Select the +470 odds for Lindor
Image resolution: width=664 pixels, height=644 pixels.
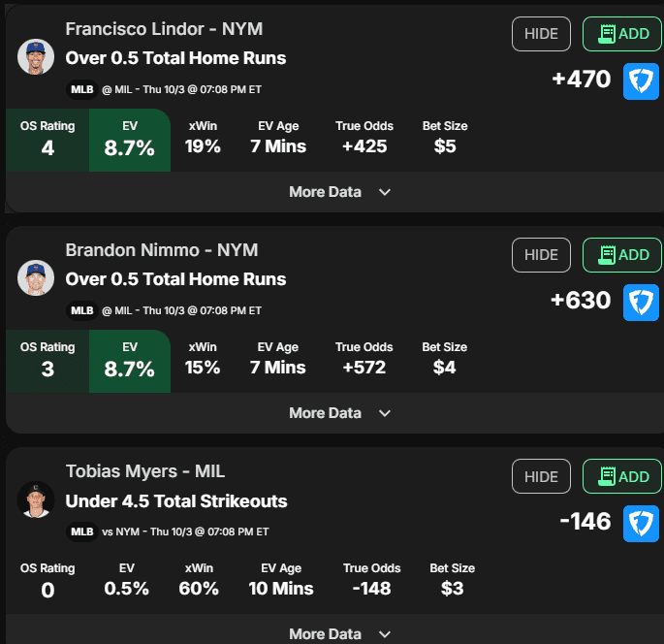pos(582,80)
